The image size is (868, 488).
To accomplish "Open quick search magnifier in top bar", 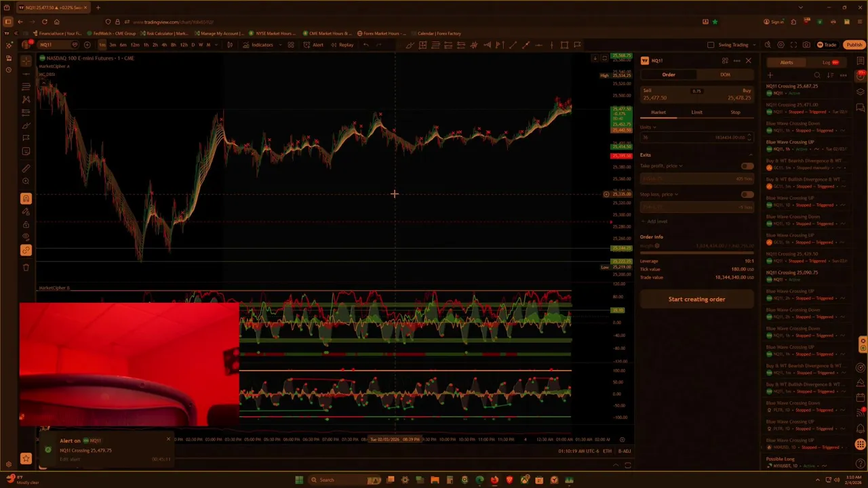I will 768,45.
